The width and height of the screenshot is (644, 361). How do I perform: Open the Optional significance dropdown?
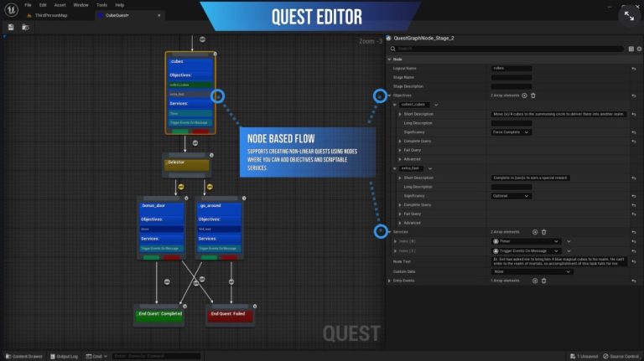pyautogui.click(x=512, y=196)
